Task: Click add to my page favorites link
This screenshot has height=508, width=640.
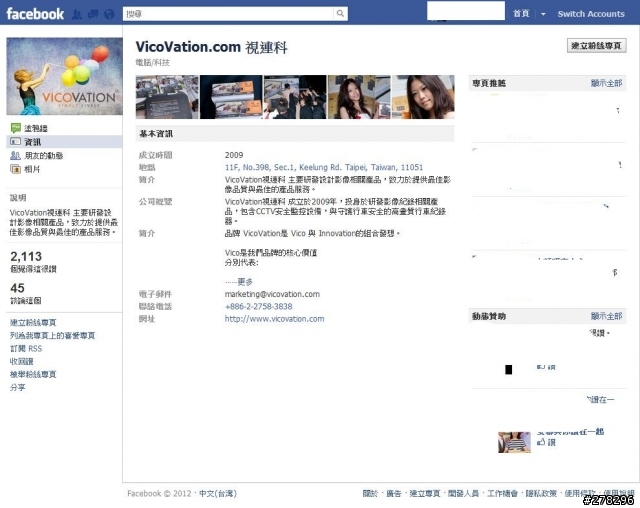Action: tap(52, 335)
